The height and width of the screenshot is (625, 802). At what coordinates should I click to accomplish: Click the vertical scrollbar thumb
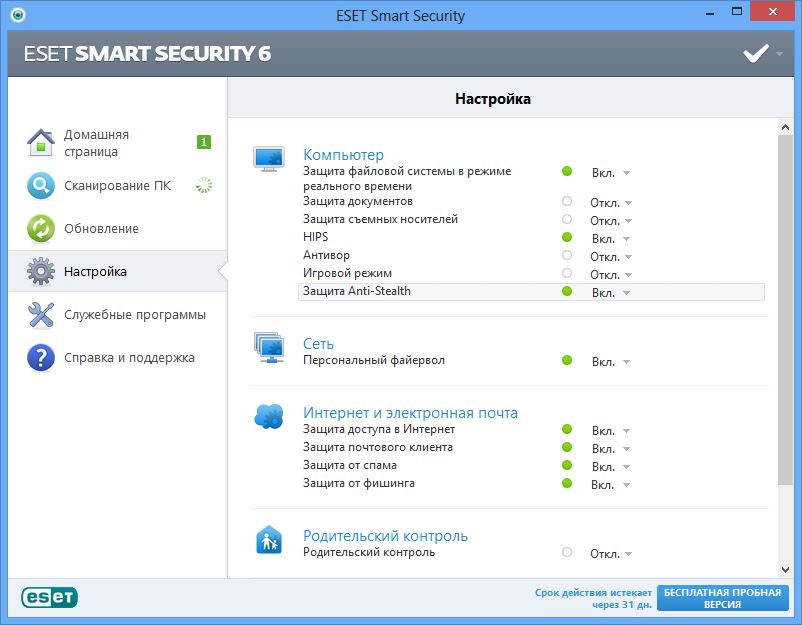point(786,310)
